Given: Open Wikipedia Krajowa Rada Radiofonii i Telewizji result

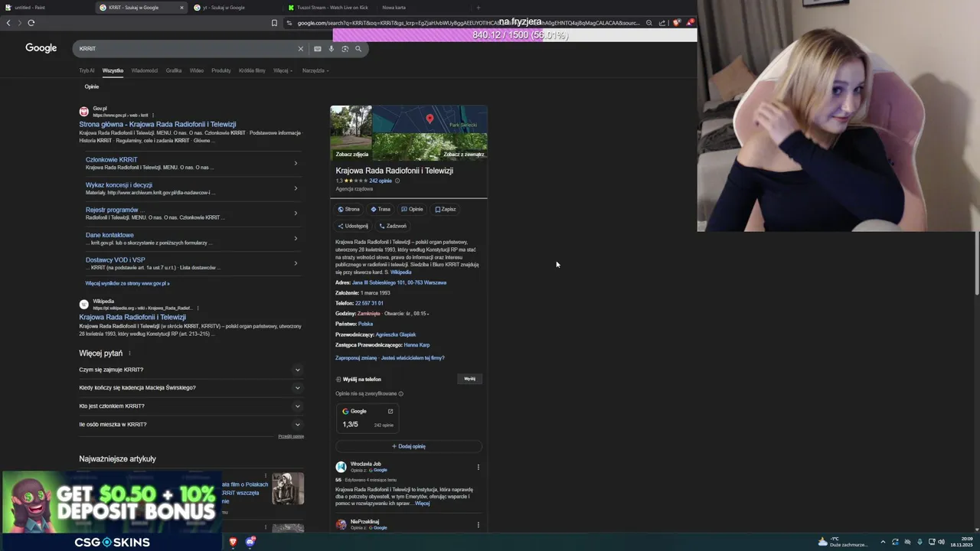Looking at the screenshot, I should pyautogui.click(x=132, y=317).
